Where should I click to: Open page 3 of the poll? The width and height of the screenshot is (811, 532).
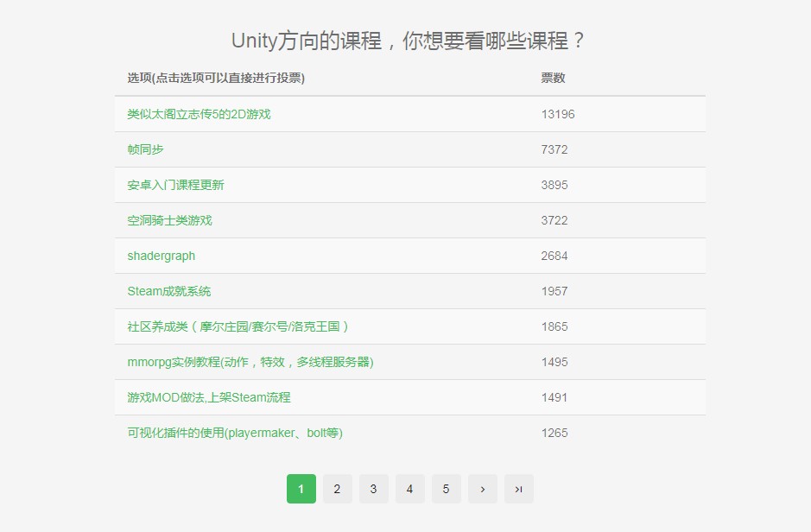click(x=373, y=488)
